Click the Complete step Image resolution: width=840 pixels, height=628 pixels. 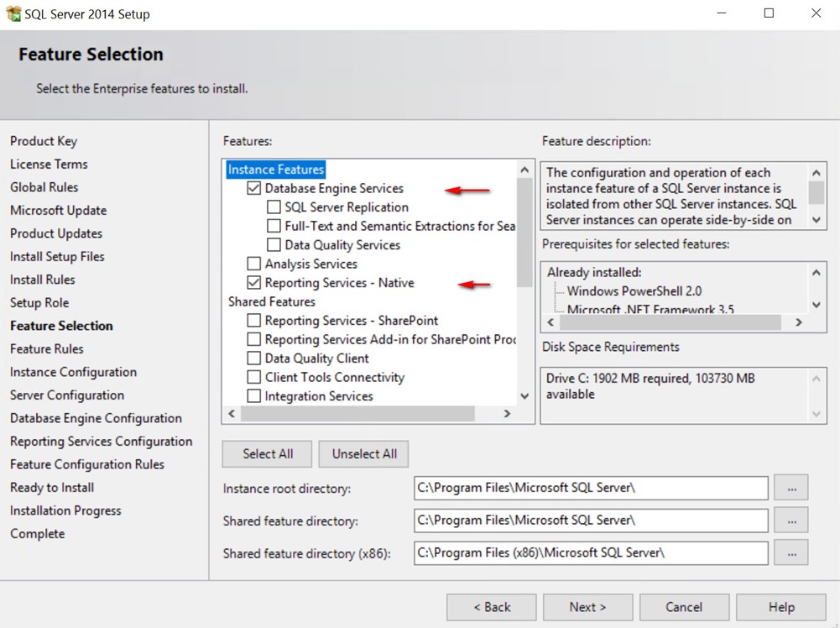[38, 533]
